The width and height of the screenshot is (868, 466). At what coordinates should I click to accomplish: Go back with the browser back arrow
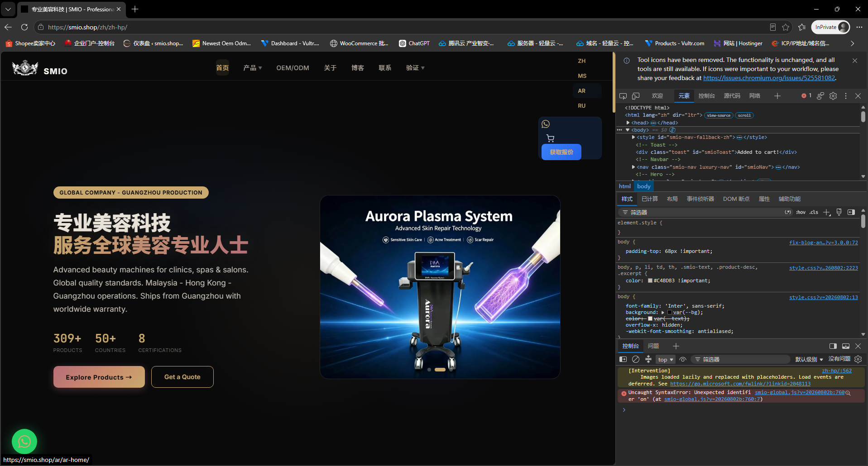(8, 27)
